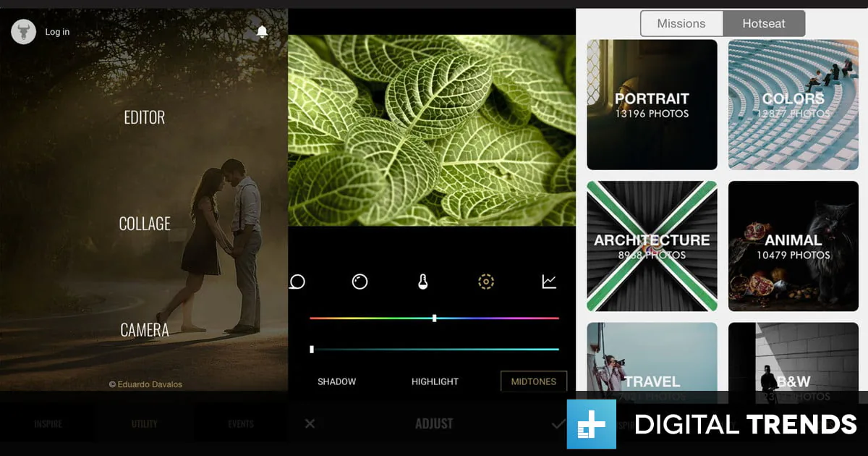Open the ANIMAL category card

click(x=793, y=246)
